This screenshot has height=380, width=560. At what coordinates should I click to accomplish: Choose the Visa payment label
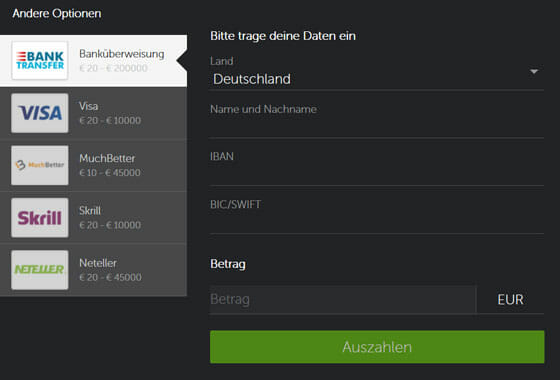(89, 106)
